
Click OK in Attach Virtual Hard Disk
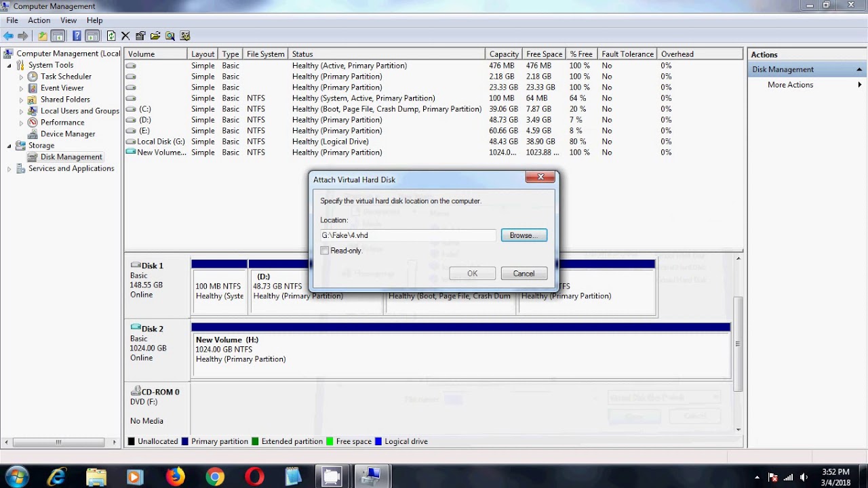472,274
